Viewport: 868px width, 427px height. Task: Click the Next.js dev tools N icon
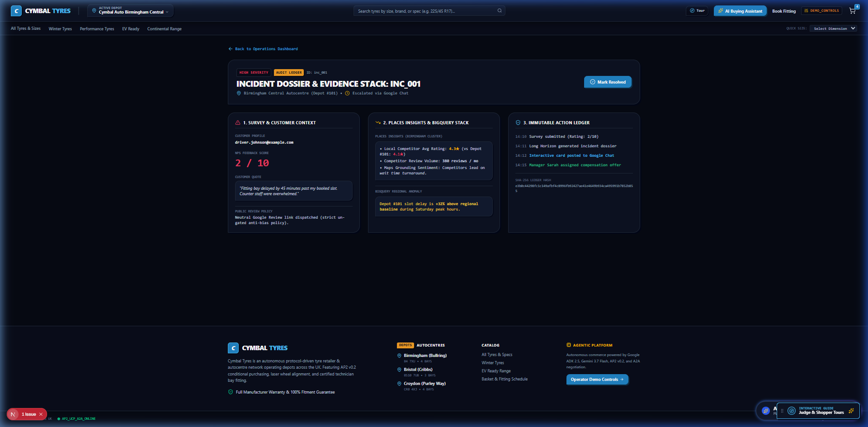pos(13,414)
